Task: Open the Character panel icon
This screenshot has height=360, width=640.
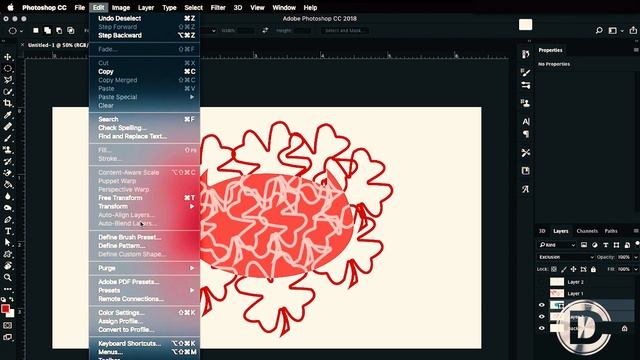Action: 526,121
